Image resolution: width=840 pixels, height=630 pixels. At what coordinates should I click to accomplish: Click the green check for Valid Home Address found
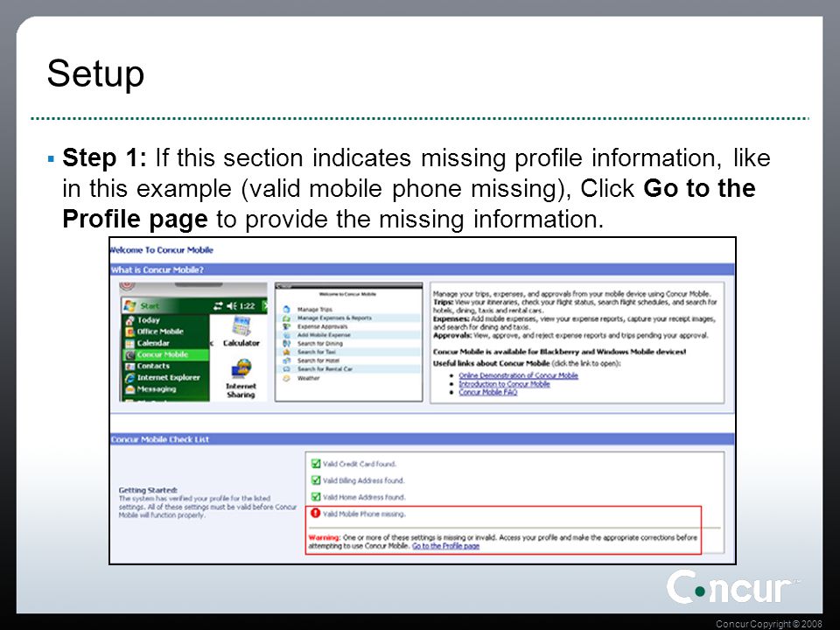tap(316, 497)
